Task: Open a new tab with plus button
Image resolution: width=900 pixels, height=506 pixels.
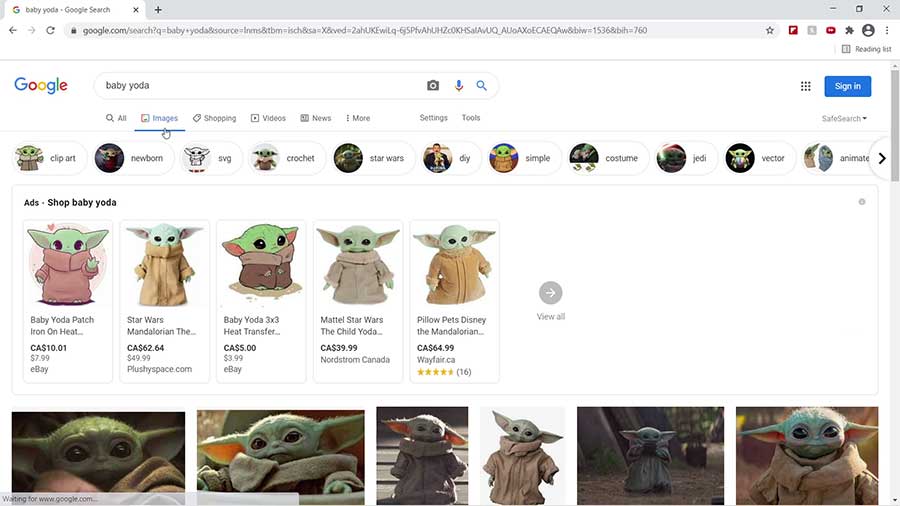Action: [158, 10]
